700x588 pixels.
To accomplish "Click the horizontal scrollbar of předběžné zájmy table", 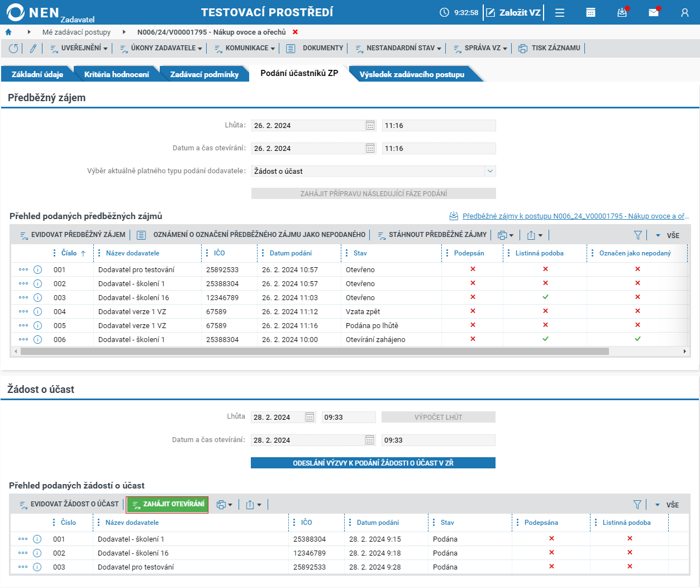I will coord(314,352).
